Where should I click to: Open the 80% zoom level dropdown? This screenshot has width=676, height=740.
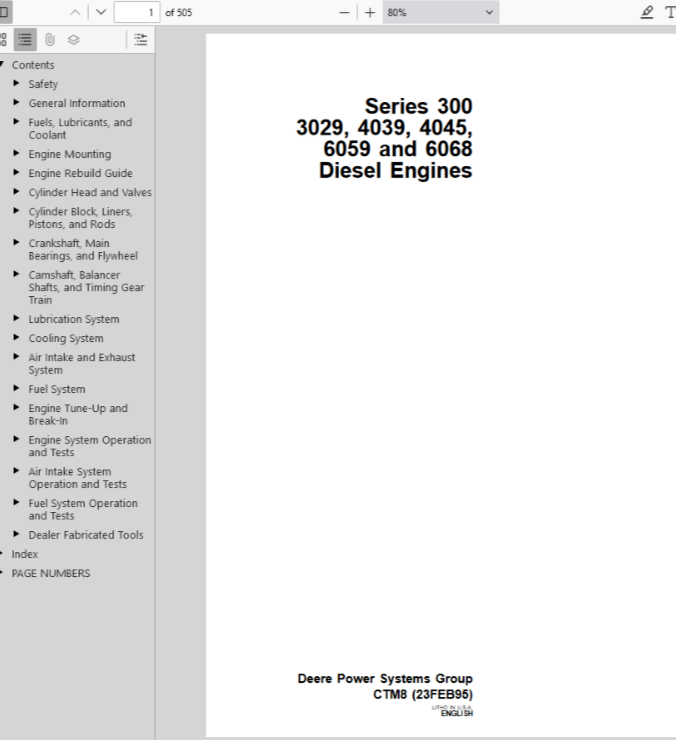point(441,12)
